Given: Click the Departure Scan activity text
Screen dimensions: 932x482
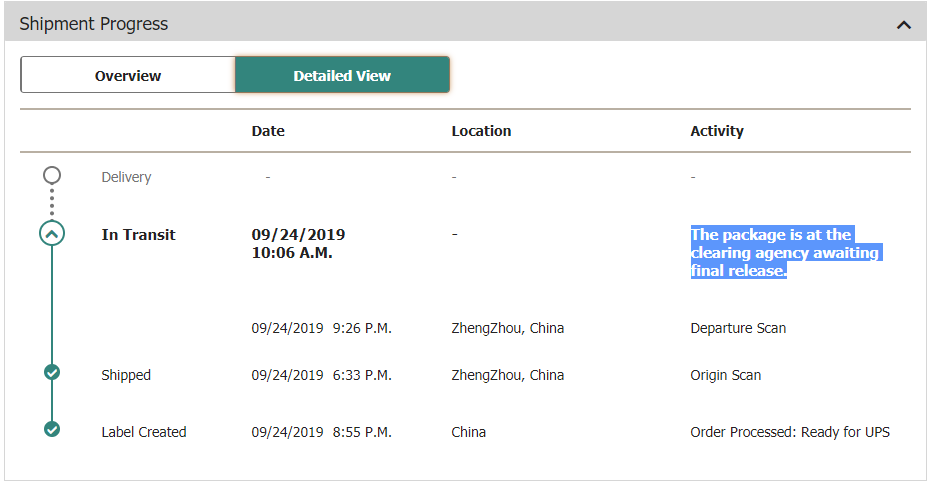Looking at the screenshot, I should click(x=738, y=328).
